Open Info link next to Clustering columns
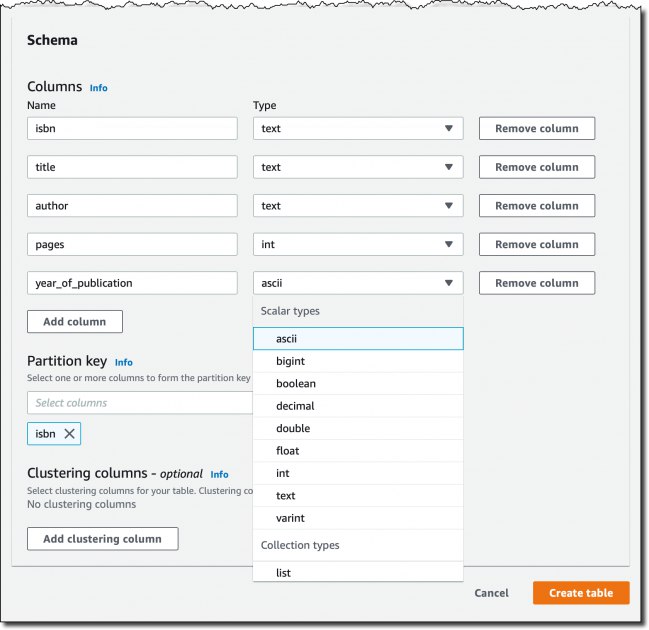649x630 pixels. pos(219,474)
